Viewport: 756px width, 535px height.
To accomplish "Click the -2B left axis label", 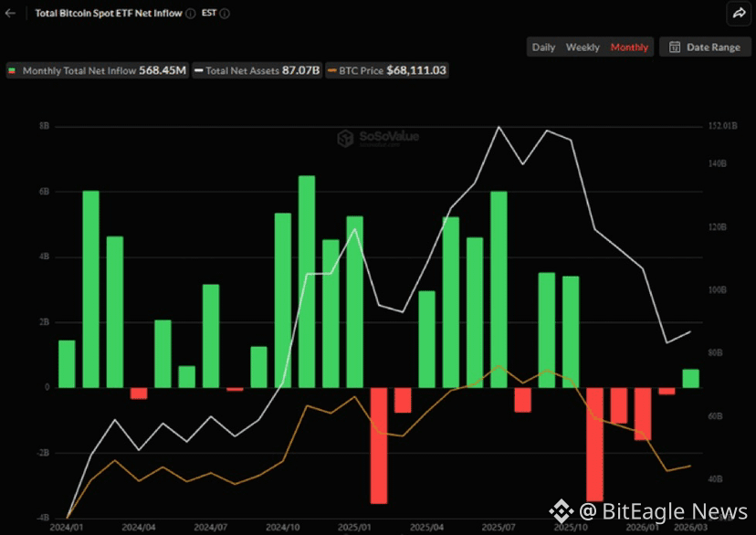I will click(43, 453).
